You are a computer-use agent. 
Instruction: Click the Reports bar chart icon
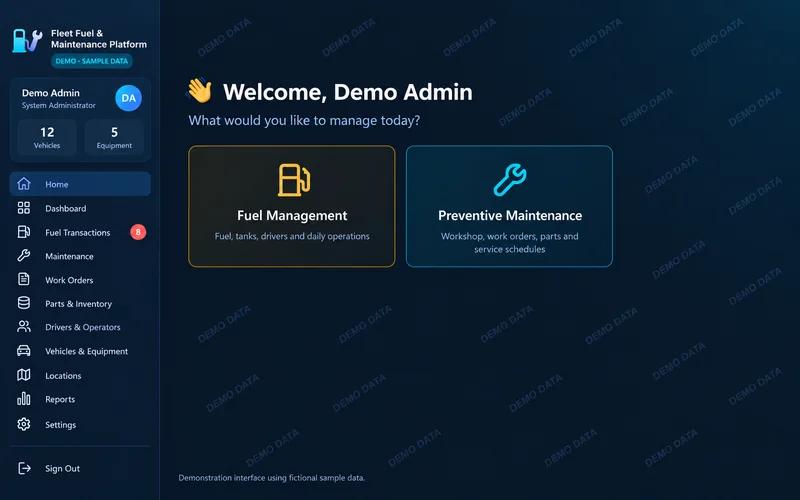pos(23,398)
